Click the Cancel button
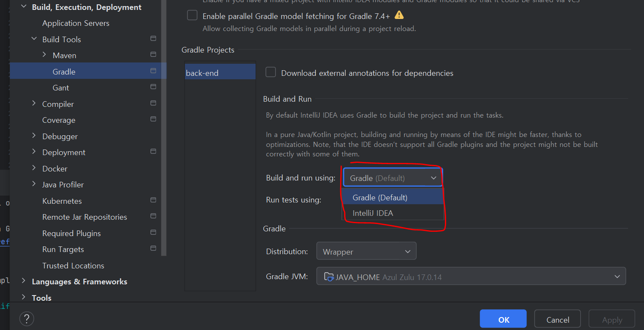The width and height of the screenshot is (644, 330). click(558, 319)
